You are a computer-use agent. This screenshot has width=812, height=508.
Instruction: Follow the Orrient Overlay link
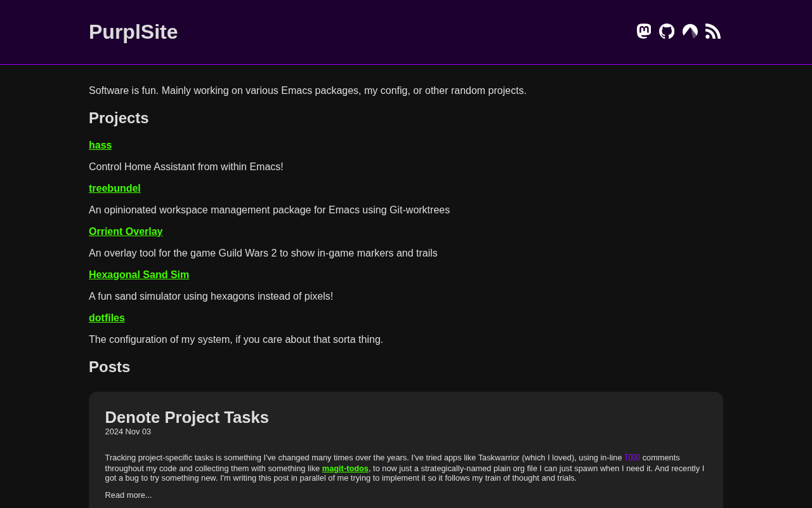point(126,232)
